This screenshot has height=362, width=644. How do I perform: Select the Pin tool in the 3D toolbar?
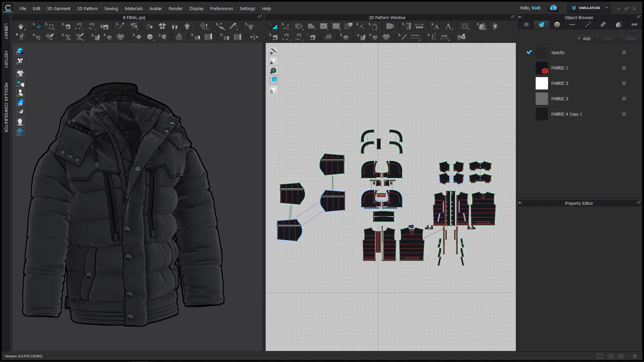pyautogui.click(x=120, y=26)
